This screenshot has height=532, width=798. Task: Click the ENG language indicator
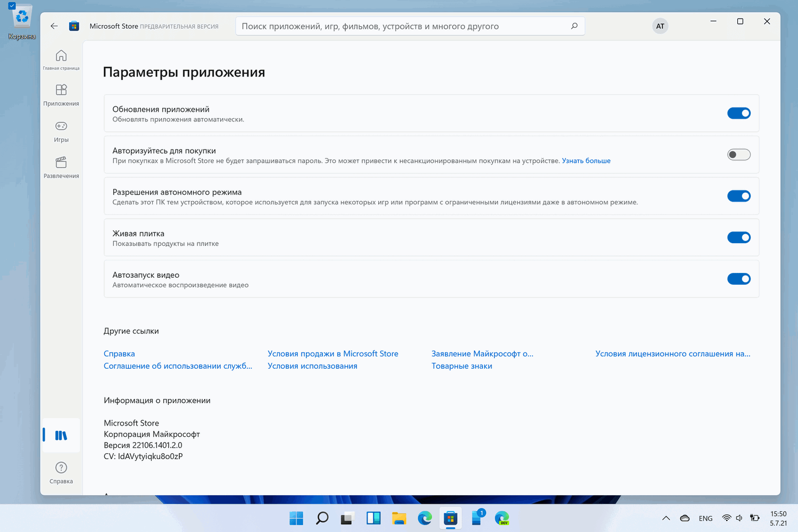coord(706,518)
